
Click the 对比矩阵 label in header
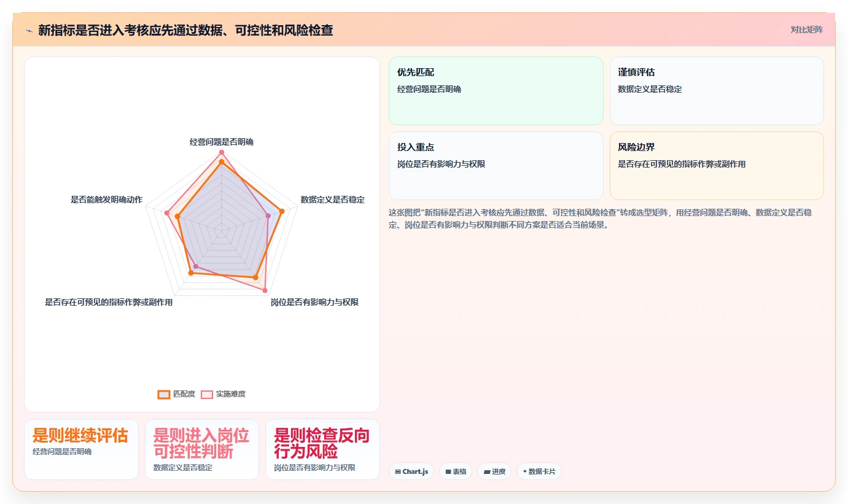(x=806, y=29)
